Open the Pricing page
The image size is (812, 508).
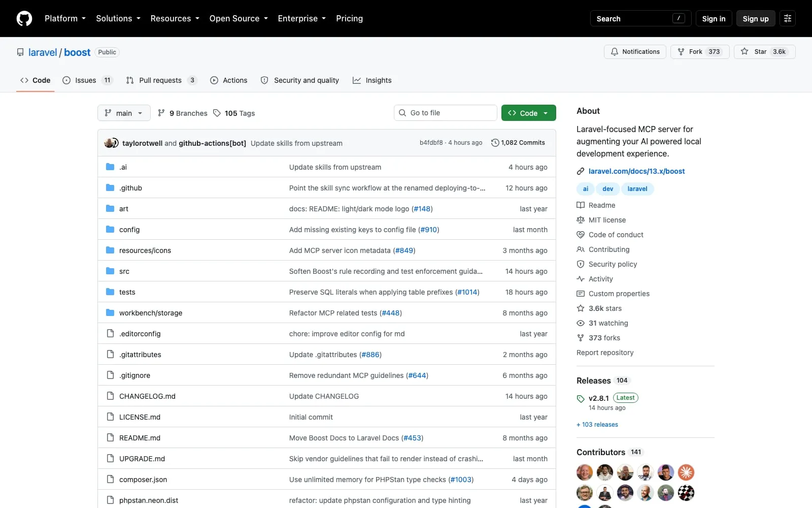pos(349,18)
